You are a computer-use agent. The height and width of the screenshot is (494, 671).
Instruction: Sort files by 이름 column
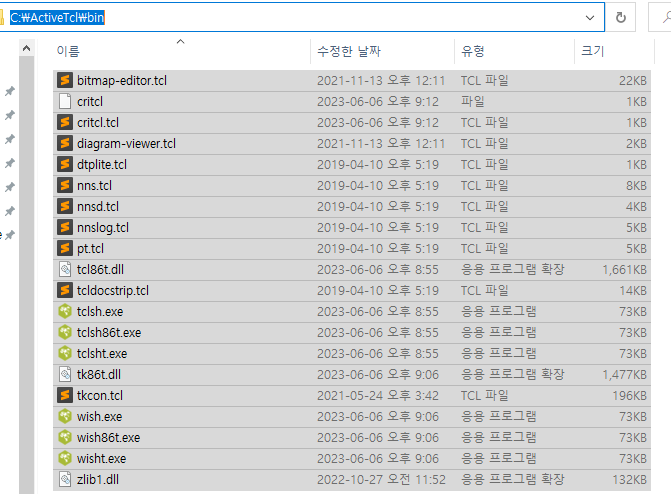(68, 51)
